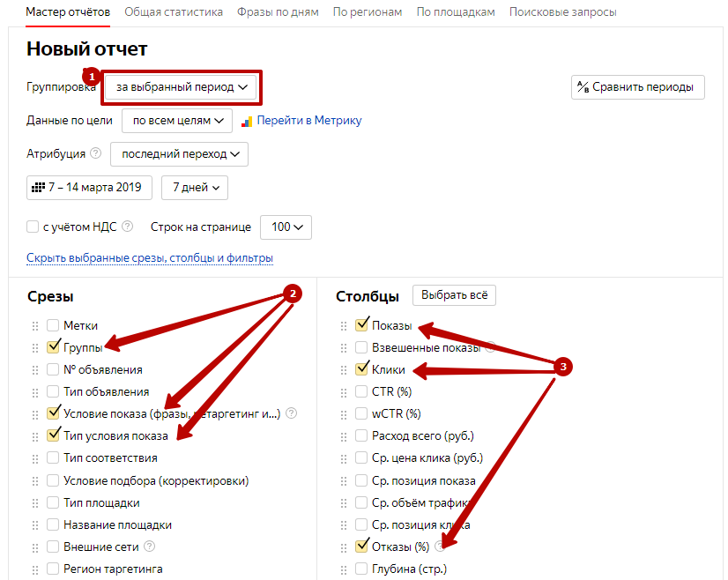
Task: Click the help icon next to Атрибуция
Action: [96, 153]
